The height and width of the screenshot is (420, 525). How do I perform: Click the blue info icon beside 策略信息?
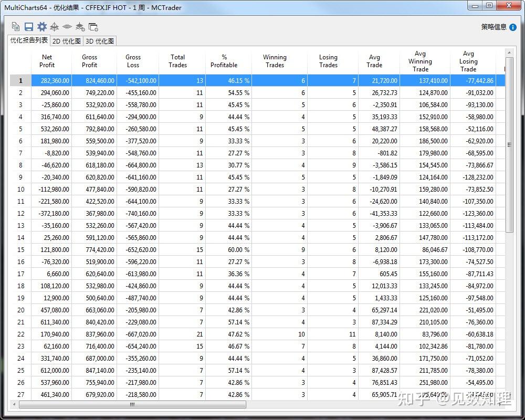(x=512, y=27)
